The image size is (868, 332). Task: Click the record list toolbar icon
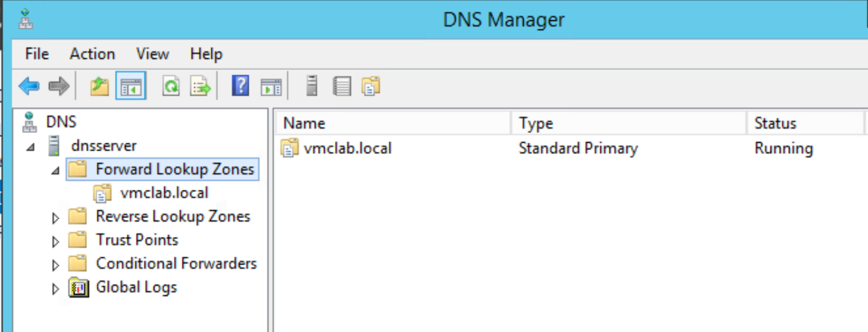coord(342,86)
